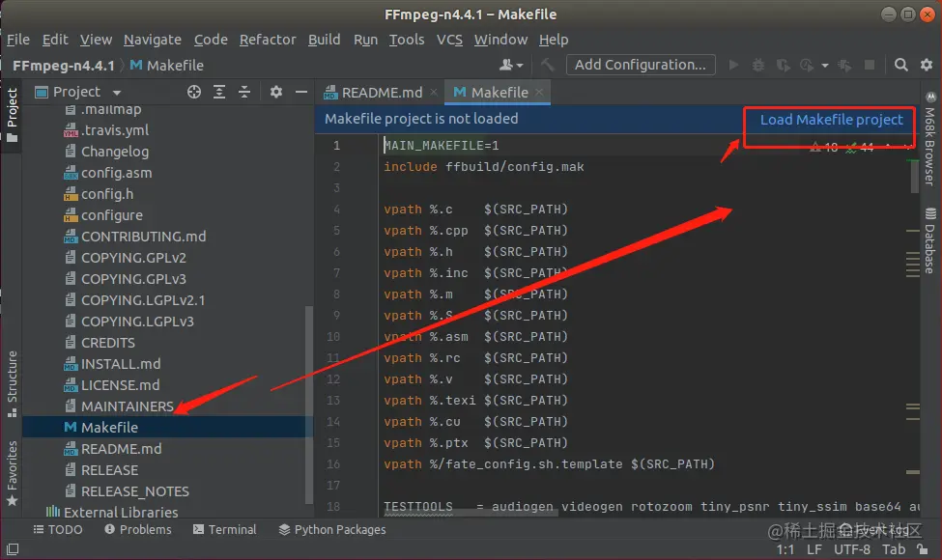Screen dimensions: 942x560
Task: Click Tab indent setting in status bar
Action: [894, 549]
